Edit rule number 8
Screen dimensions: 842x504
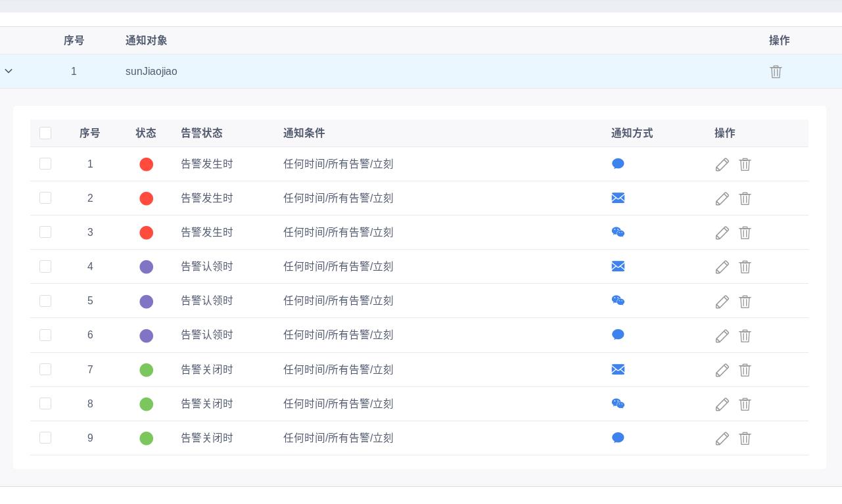[x=722, y=404]
